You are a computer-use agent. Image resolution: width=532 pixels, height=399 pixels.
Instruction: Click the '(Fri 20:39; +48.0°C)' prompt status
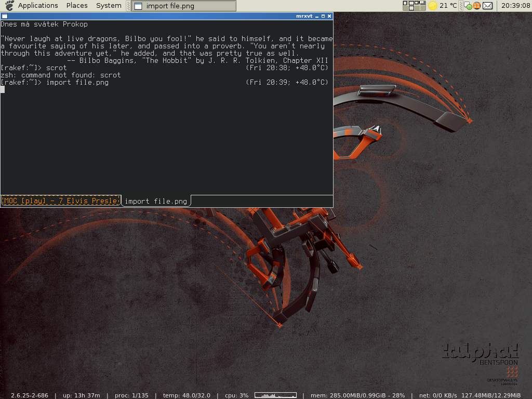click(287, 83)
